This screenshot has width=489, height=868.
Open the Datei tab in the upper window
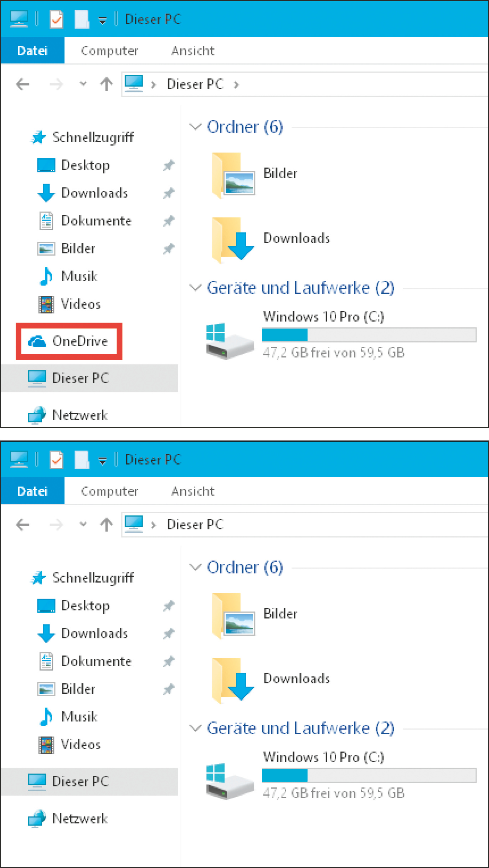click(x=32, y=51)
